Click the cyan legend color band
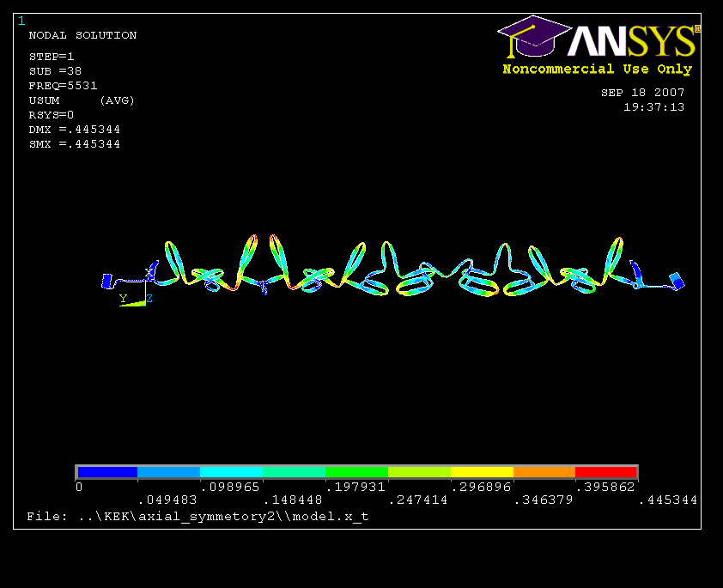 pos(232,472)
